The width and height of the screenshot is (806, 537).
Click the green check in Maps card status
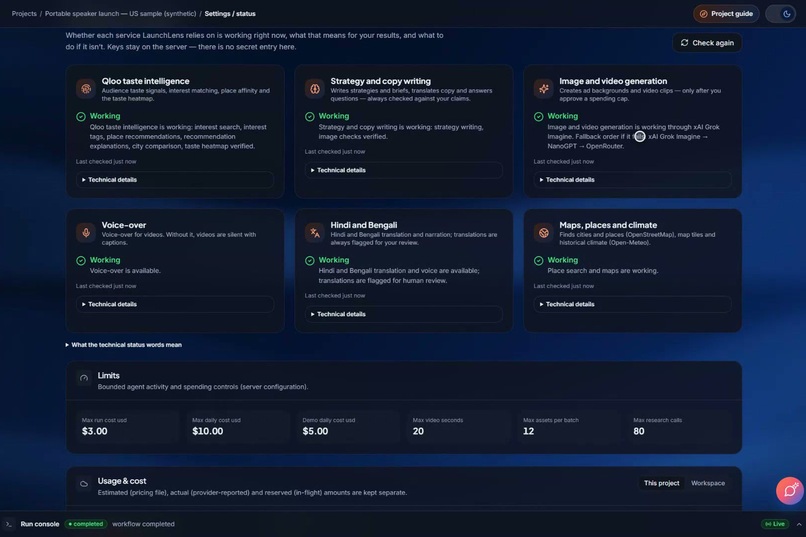[x=538, y=261]
